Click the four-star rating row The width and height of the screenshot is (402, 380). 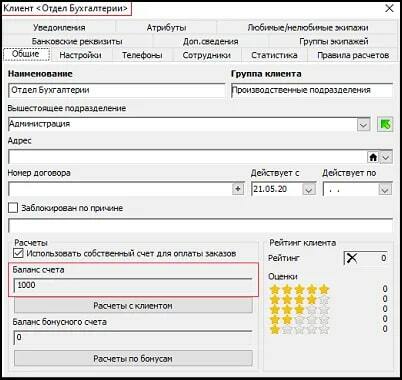[x=299, y=299]
